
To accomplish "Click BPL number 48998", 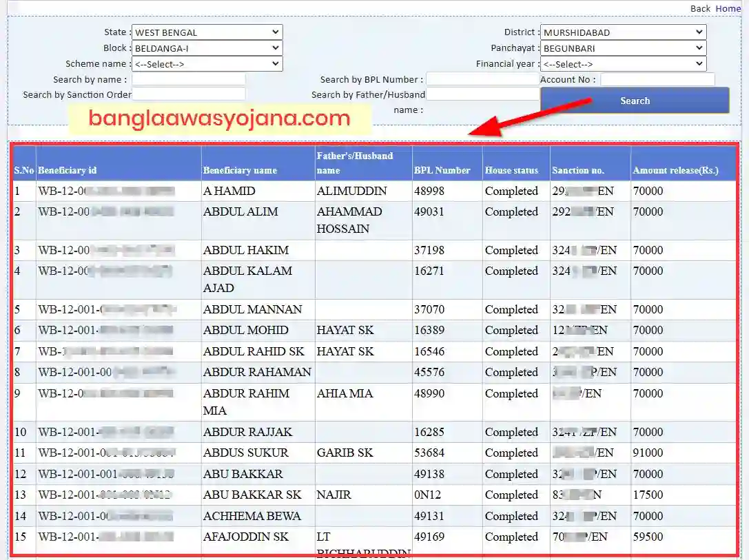I will [x=429, y=191].
